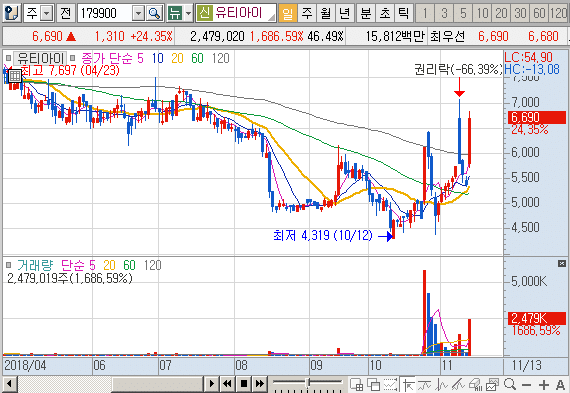Switch to the 월 monthly chart period
Screen dimensions: 570x393
[326, 13]
